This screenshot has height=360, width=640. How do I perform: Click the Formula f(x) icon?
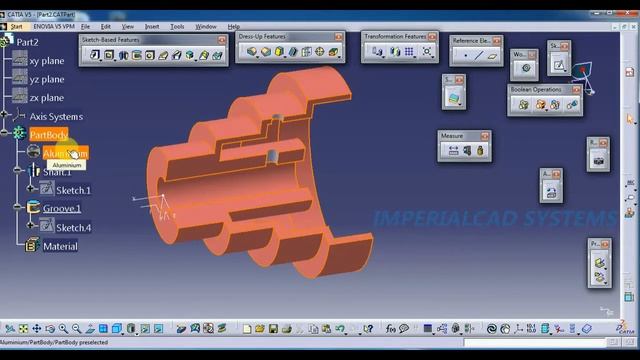tap(391, 329)
